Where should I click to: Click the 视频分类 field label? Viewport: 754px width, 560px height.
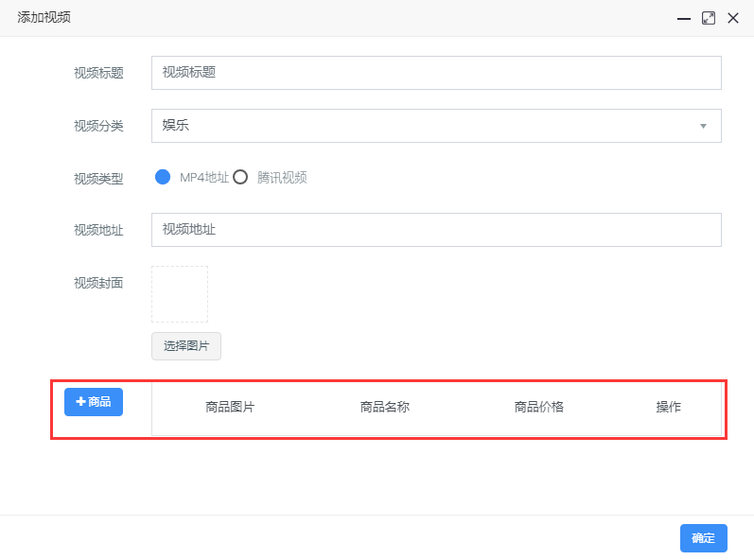(98, 126)
